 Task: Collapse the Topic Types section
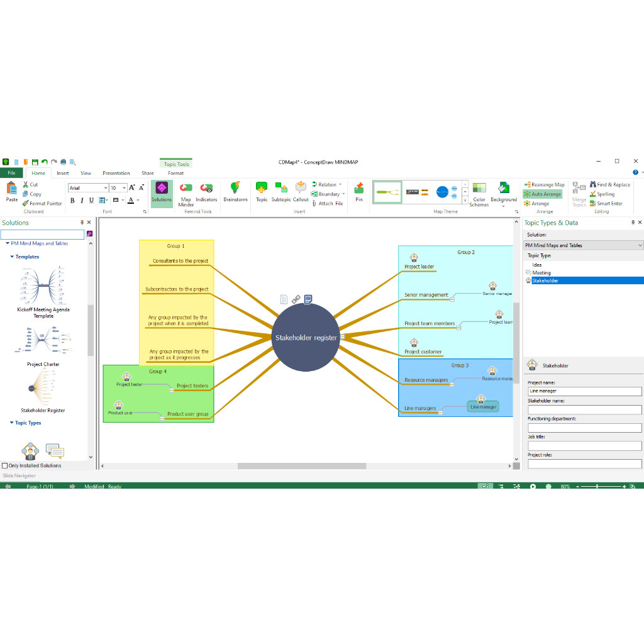click(12, 423)
